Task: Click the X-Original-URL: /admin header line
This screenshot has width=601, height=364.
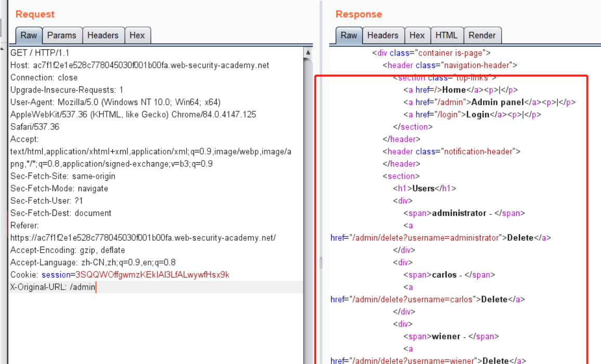Action: pos(53,287)
